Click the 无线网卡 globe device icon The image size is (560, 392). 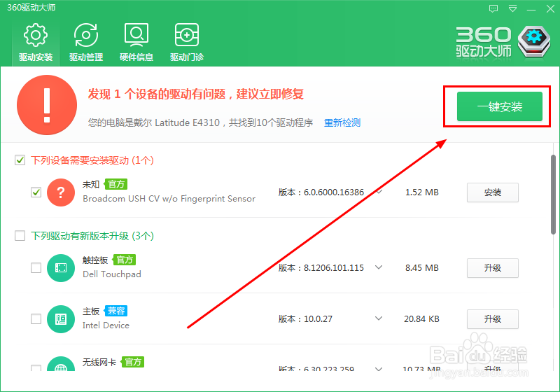(x=61, y=364)
